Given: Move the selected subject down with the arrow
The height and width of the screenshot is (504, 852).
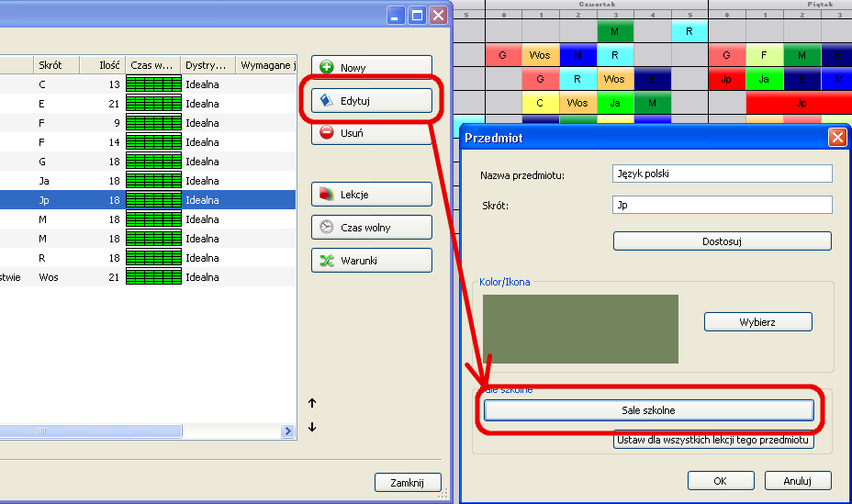Looking at the screenshot, I should coord(312,427).
